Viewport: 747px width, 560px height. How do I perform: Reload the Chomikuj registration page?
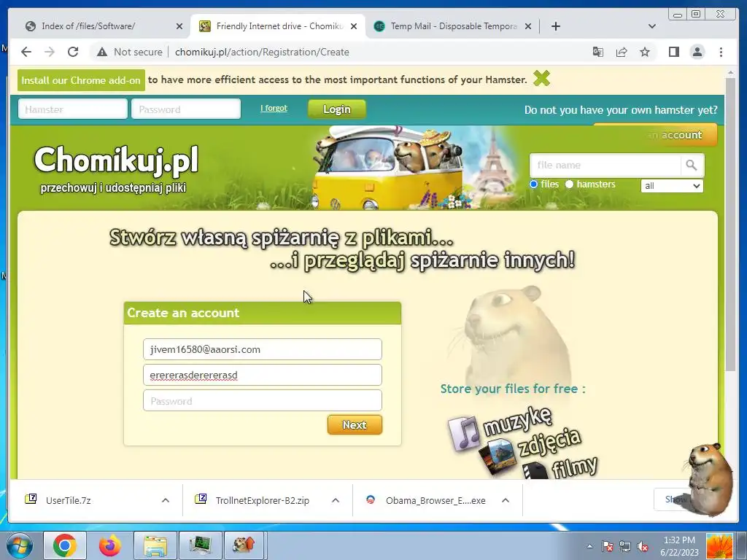73,52
